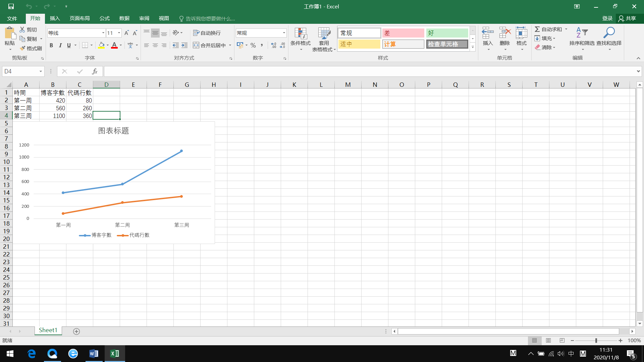644x362 pixels.
Task: Toggle Italic formatting
Action: click(60, 45)
